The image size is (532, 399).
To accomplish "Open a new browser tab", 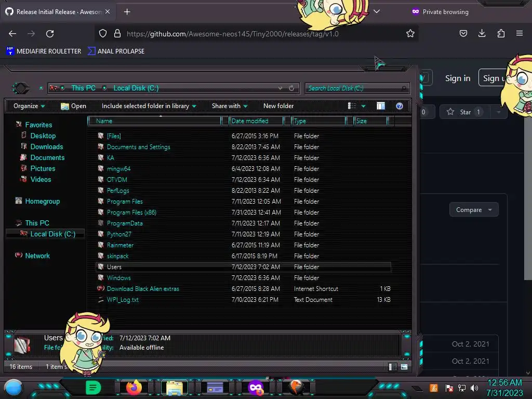I will pos(127,12).
